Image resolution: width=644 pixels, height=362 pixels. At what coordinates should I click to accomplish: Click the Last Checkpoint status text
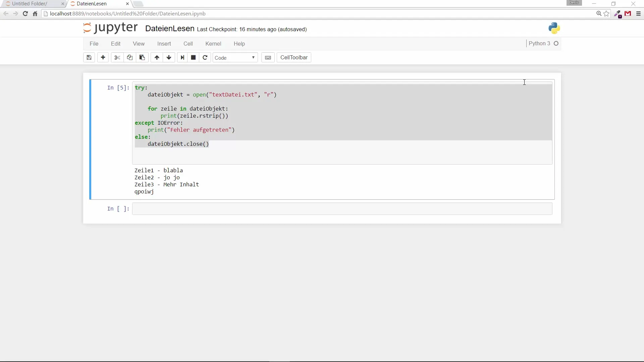click(x=252, y=29)
